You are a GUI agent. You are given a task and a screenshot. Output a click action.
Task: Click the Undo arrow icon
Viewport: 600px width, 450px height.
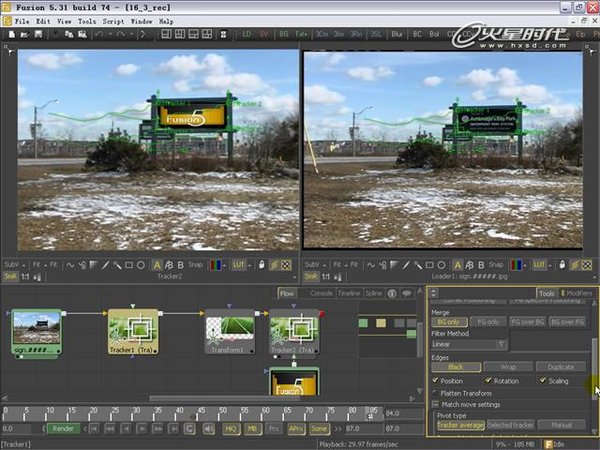tap(99, 34)
